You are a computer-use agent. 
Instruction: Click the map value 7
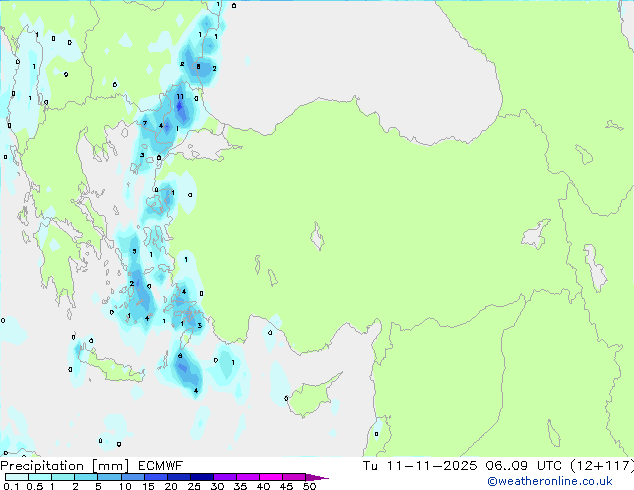click(145, 124)
